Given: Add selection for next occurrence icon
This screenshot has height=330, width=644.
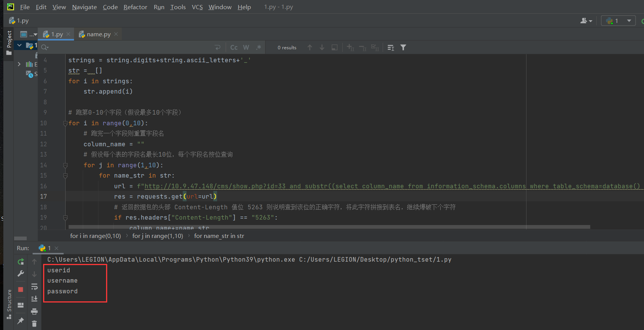Looking at the screenshot, I should pyautogui.click(x=350, y=47).
